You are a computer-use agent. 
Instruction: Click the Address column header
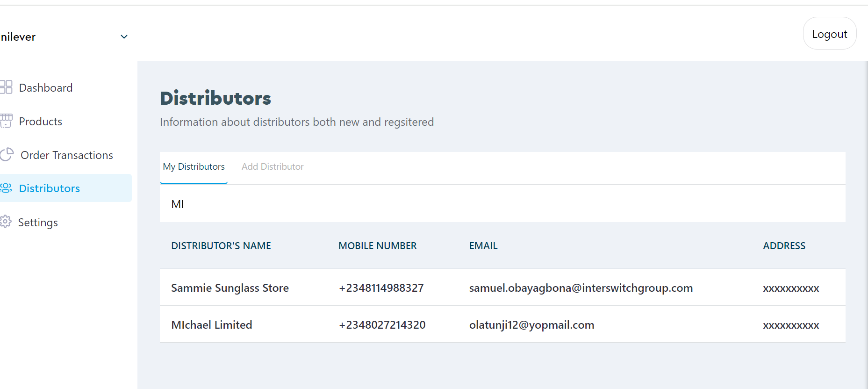pyautogui.click(x=784, y=246)
